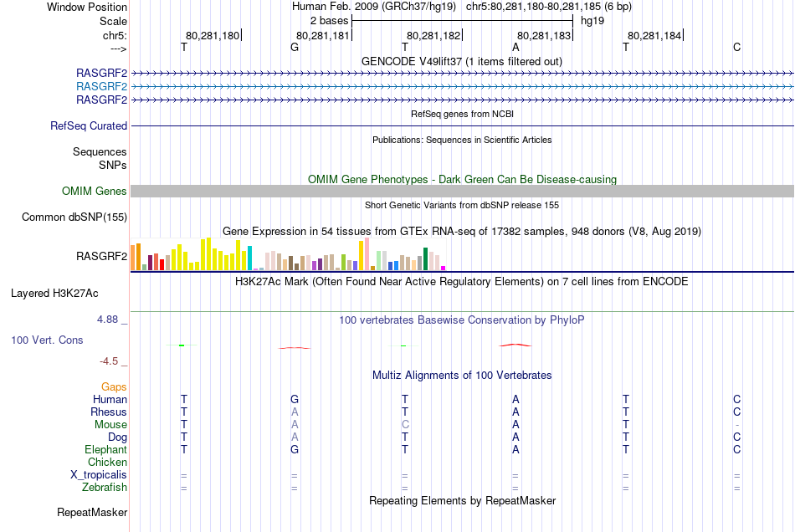Viewport: 795px width, 532px height.
Task: Click the G base in the Elephant row
Action: point(294,449)
